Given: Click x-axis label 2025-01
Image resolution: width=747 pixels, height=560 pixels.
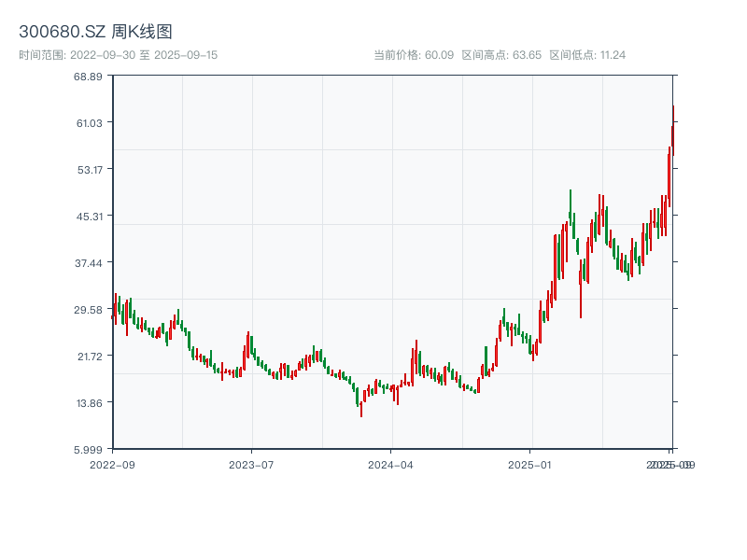Looking at the screenshot, I should pos(529,465).
